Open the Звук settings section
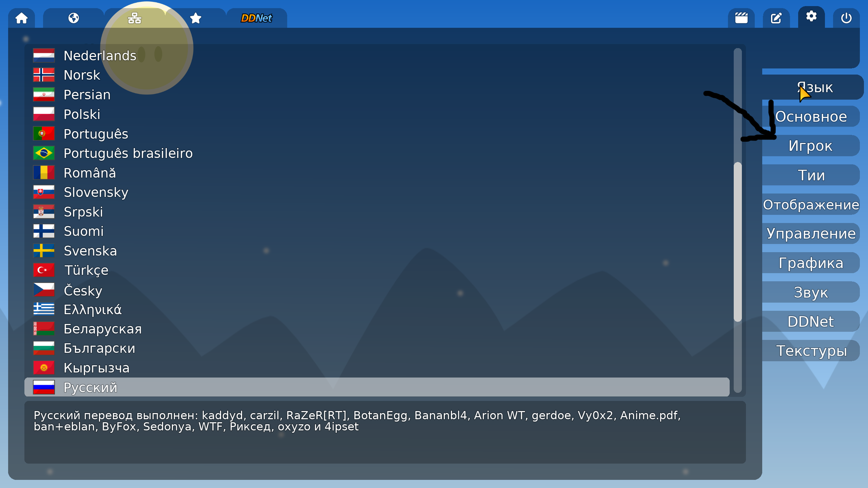The image size is (868, 488). point(811,292)
